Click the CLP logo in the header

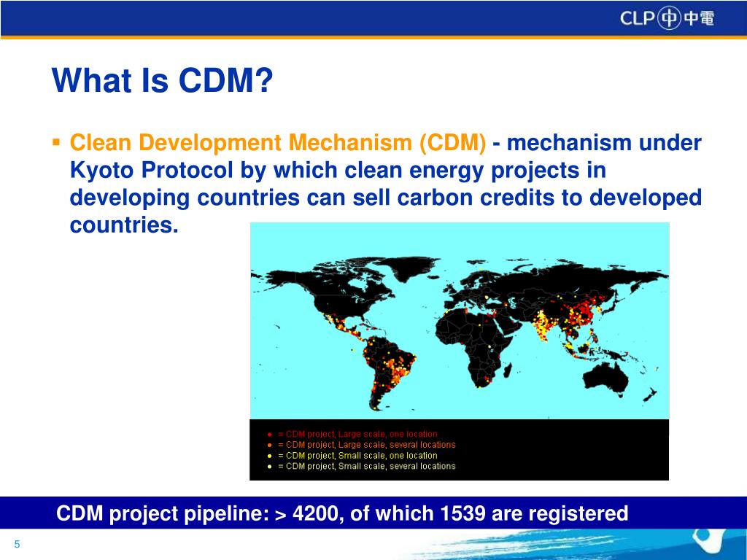coord(667,18)
